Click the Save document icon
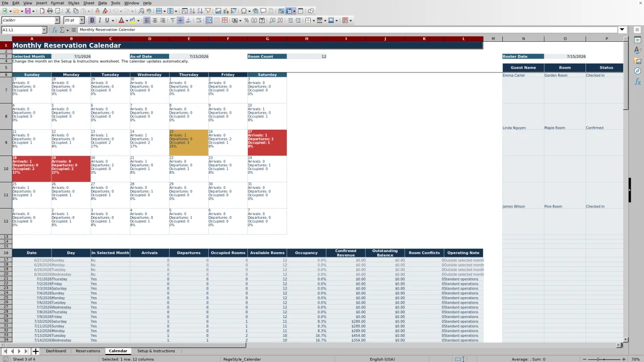This screenshot has width=644, height=362. (x=27, y=11)
